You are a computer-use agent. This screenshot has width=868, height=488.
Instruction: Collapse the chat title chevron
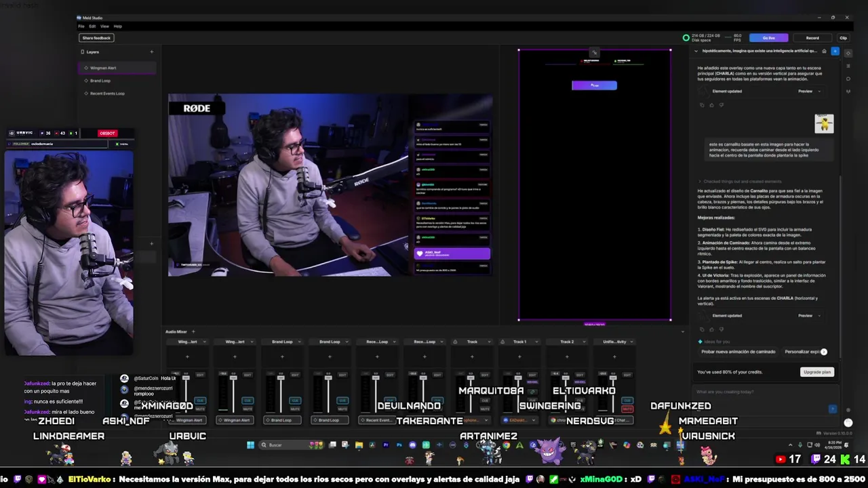pyautogui.click(x=696, y=51)
